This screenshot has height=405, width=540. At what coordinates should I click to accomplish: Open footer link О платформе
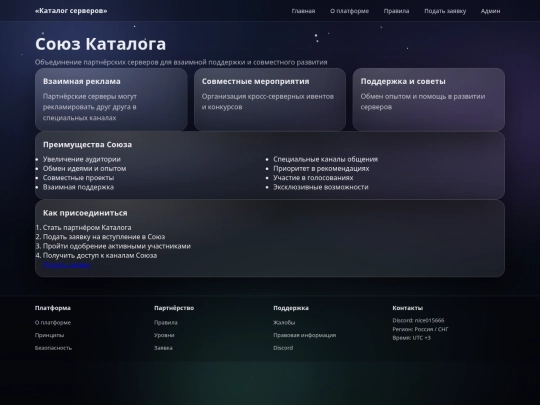(x=53, y=323)
